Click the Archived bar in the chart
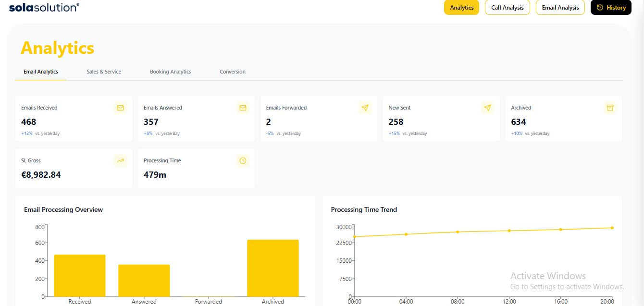The height and width of the screenshot is (306, 644). click(272, 268)
